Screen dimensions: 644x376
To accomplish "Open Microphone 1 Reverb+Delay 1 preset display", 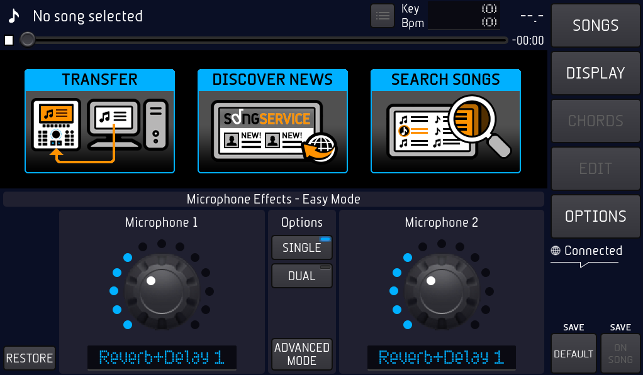I will (162, 357).
